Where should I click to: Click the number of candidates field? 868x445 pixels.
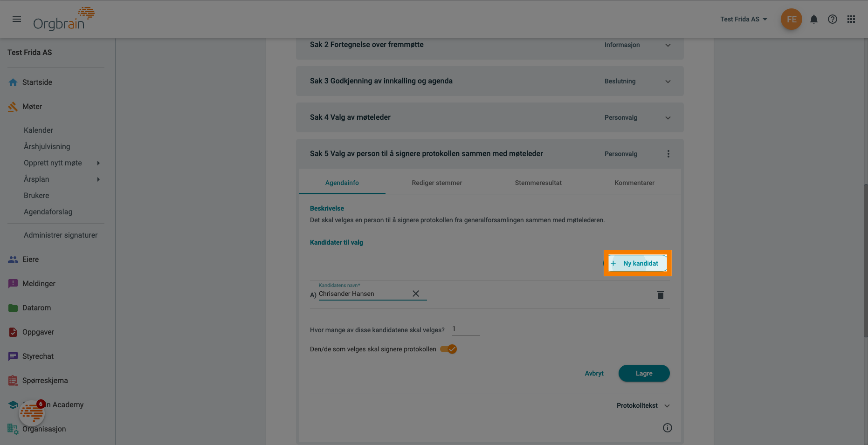click(466, 329)
